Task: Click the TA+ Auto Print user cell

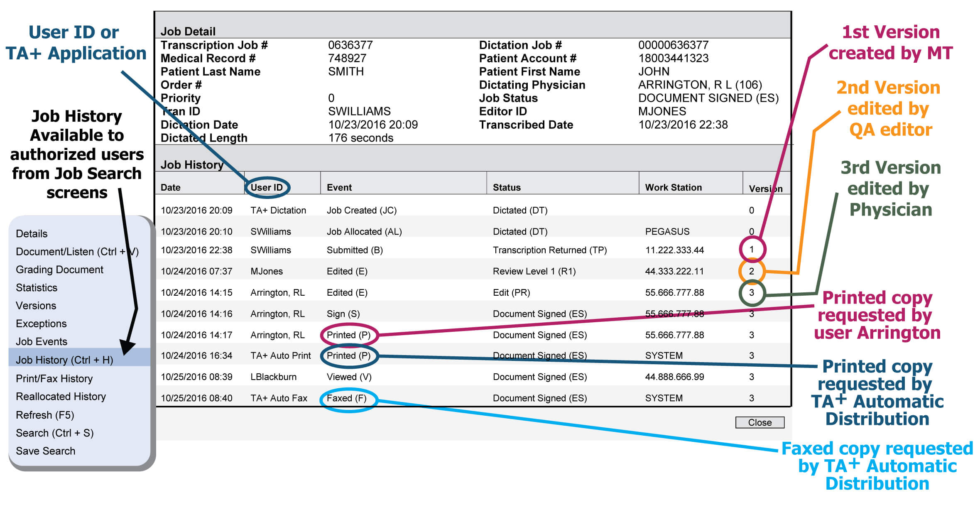Action: (281, 355)
